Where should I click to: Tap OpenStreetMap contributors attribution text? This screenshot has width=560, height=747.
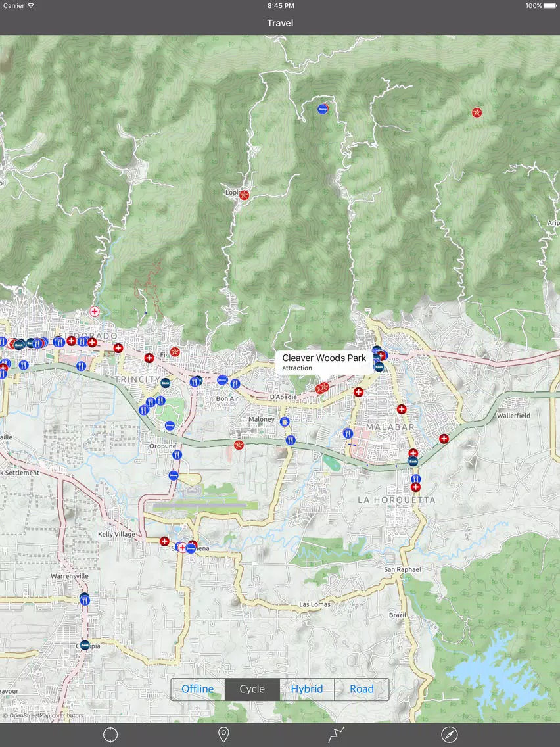point(43,715)
